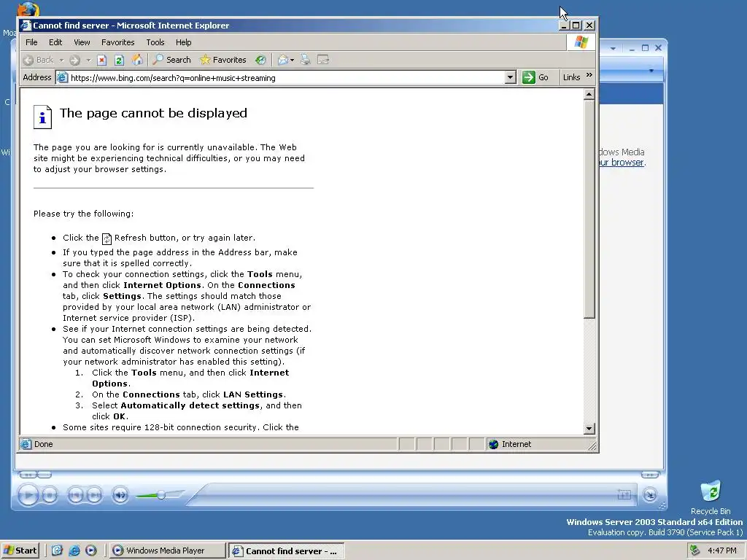Open the Favorites pane star button
Screen dimensions: 747x560
pos(223,60)
